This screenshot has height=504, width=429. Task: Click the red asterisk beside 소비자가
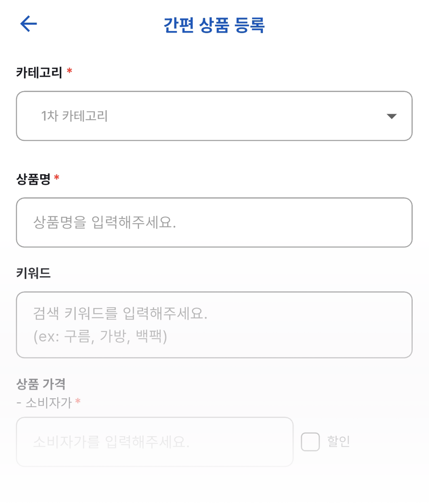(x=78, y=402)
